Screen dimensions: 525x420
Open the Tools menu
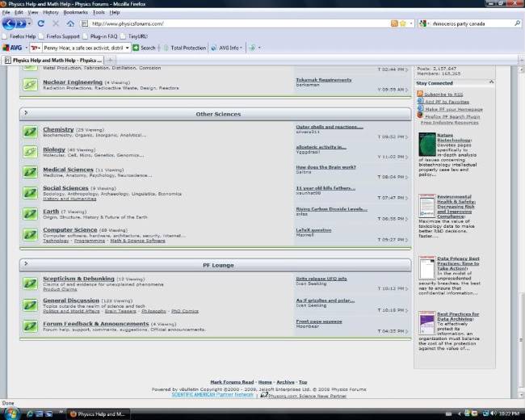point(99,12)
